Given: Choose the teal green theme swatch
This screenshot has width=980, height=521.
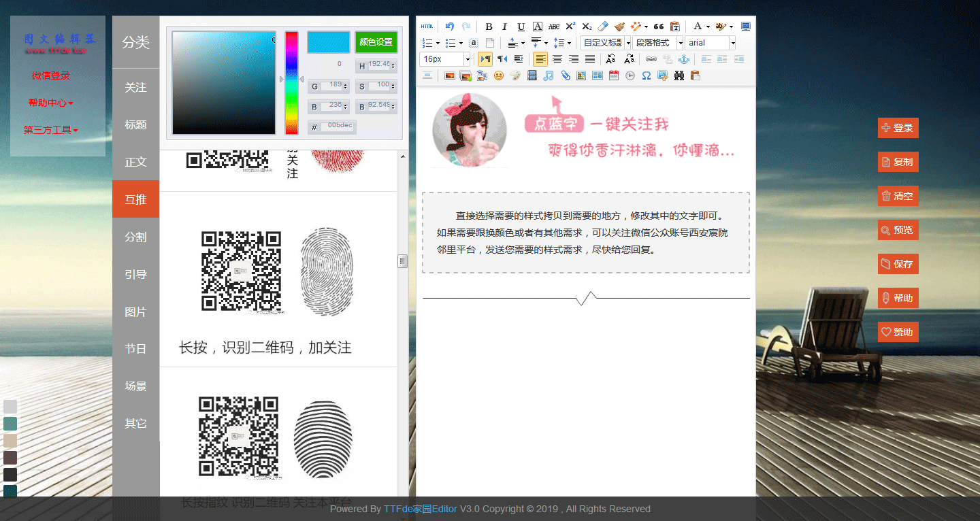Looking at the screenshot, I should (10, 424).
